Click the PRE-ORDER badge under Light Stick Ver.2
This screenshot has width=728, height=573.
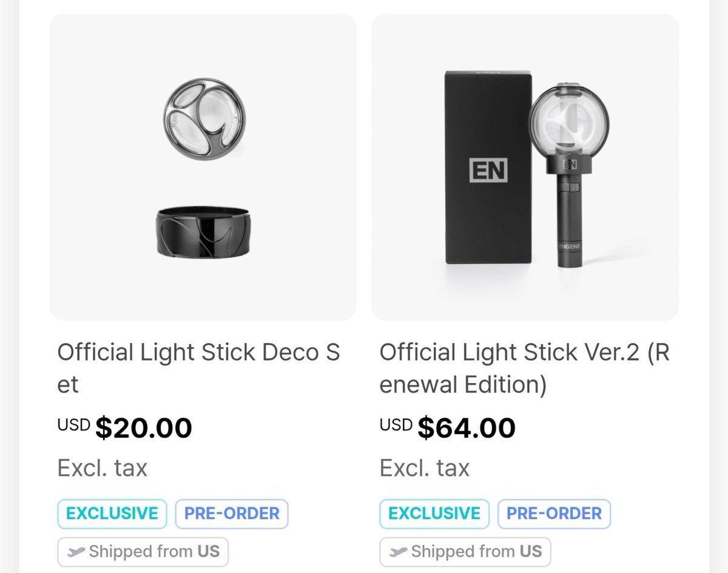click(554, 514)
